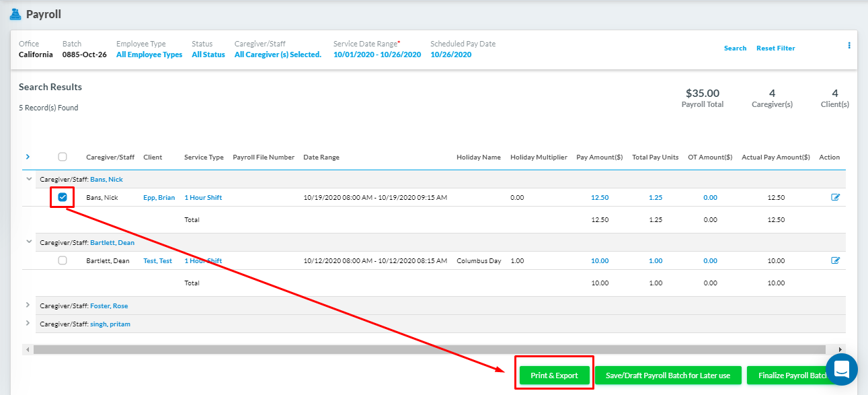
Task: Collapse the Bans, Nick caregiver group
Action: pyautogui.click(x=28, y=179)
